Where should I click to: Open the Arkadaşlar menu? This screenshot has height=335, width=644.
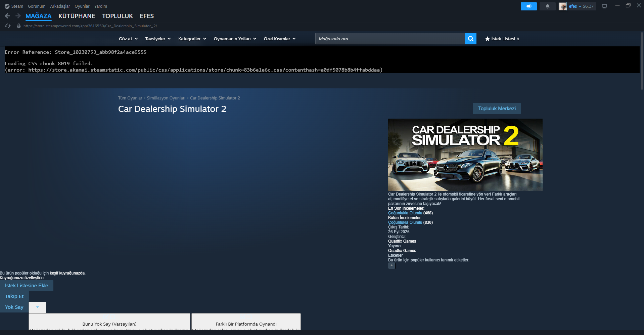pyautogui.click(x=60, y=6)
